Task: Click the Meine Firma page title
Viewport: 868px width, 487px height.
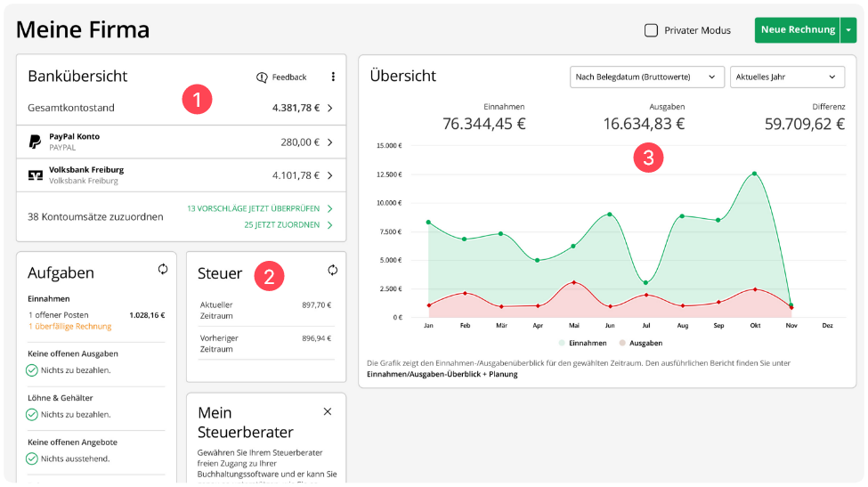Action: pos(83,30)
